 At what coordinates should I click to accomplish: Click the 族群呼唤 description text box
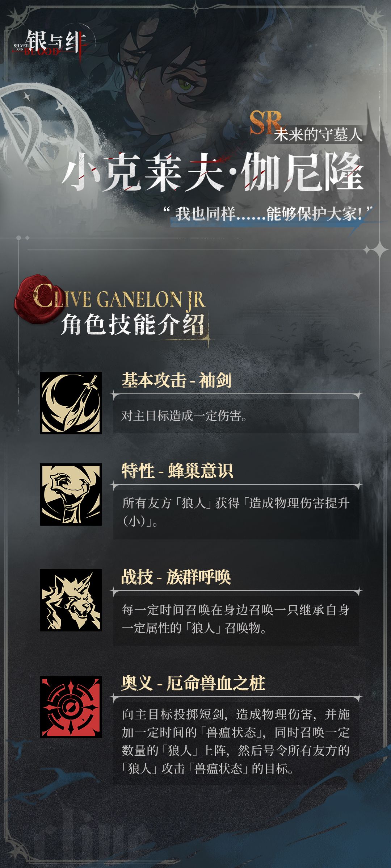click(236, 619)
